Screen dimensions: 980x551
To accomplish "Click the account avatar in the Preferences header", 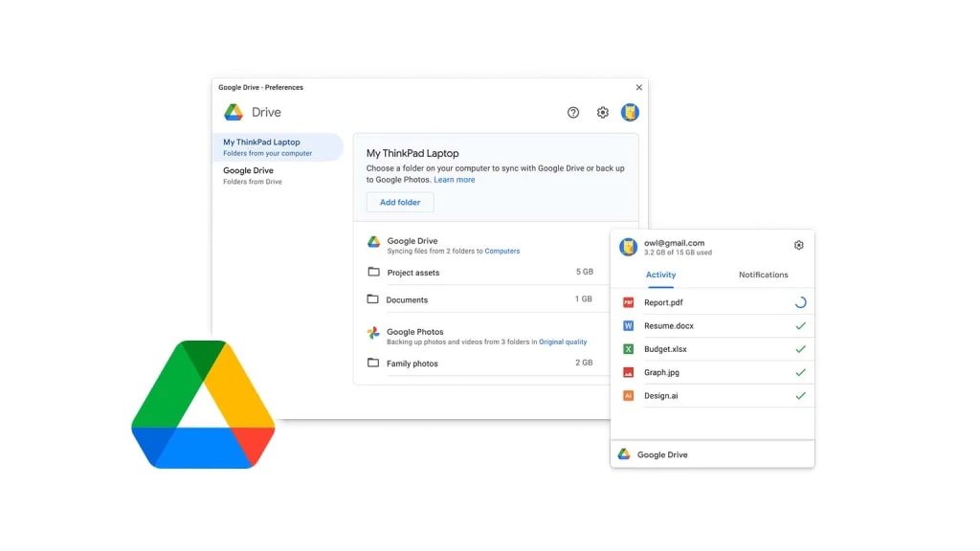I will 630,112.
